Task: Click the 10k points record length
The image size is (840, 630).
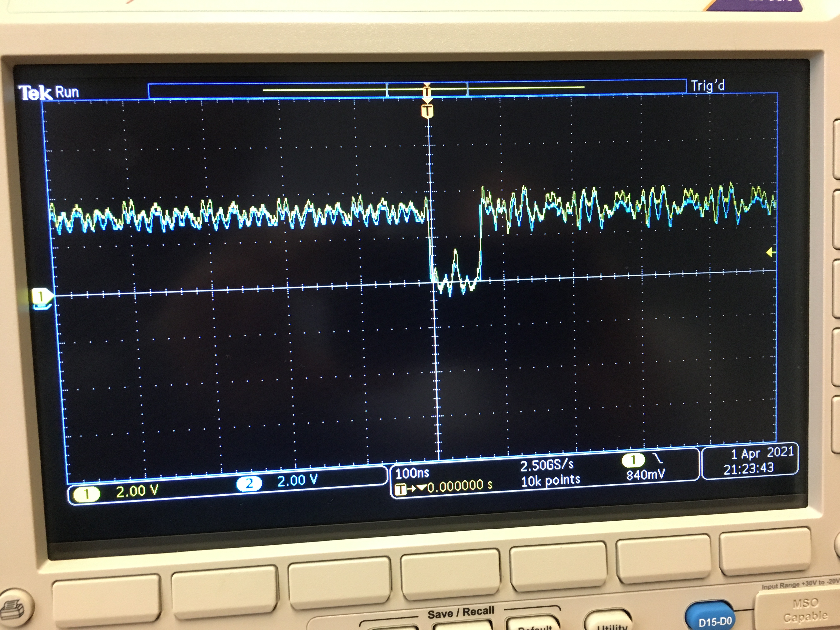Action: (551, 481)
